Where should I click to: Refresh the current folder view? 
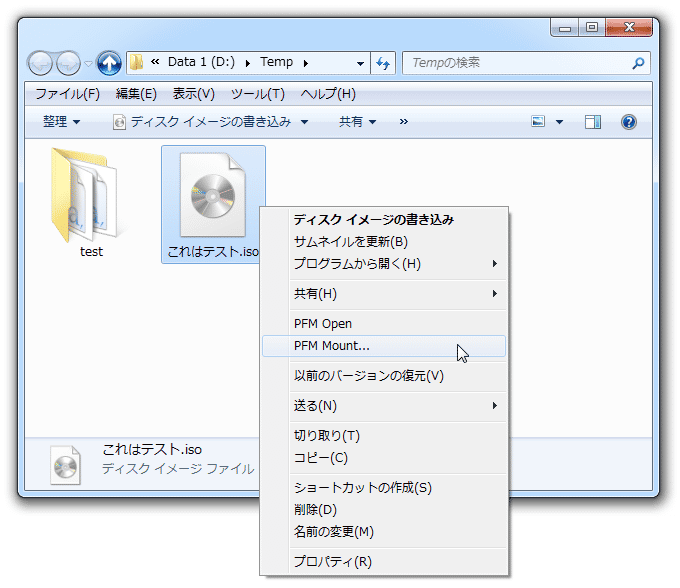coord(383,63)
